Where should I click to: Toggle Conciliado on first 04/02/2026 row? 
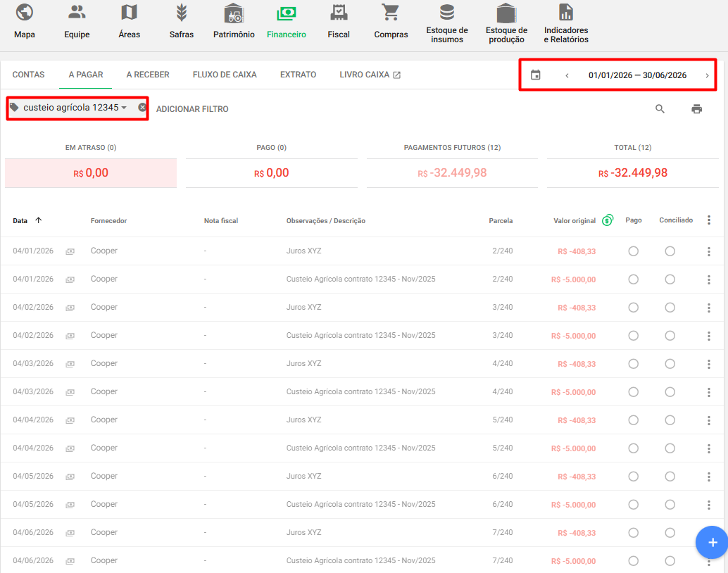pyautogui.click(x=670, y=308)
